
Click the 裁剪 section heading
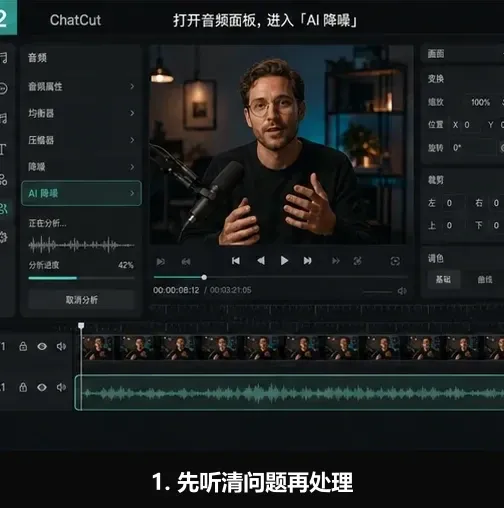click(436, 180)
